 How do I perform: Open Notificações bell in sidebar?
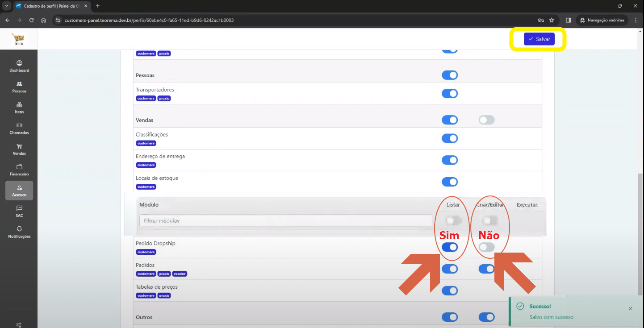click(19, 232)
